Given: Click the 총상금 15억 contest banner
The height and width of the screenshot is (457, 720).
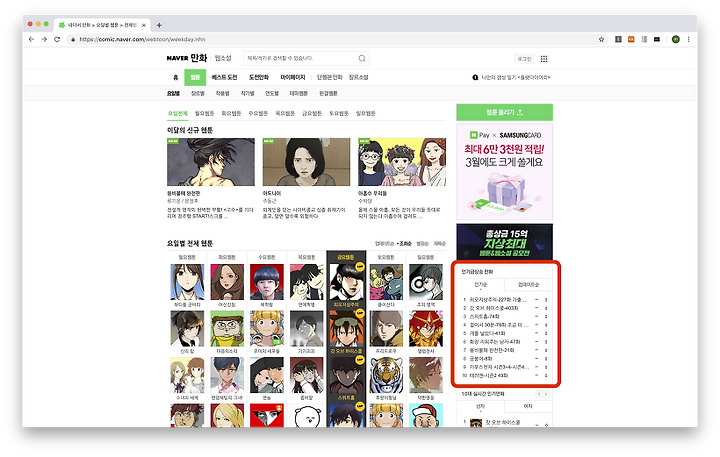Looking at the screenshot, I should (504, 242).
